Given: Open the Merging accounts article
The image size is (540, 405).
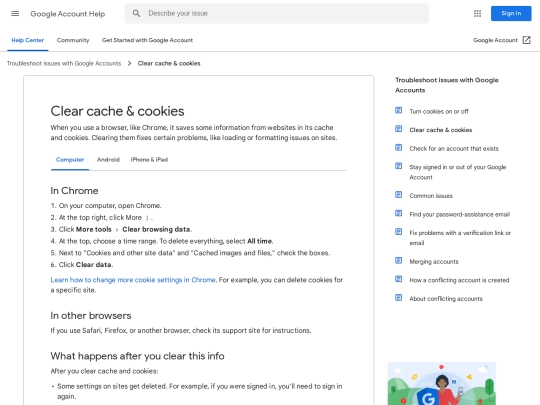Looking at the screenshot, I should click(434, 262).
